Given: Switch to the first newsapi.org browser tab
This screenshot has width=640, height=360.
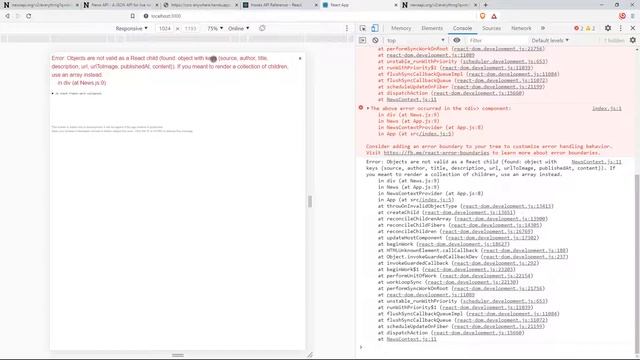Looking at the screenshot, I should 40,5.
